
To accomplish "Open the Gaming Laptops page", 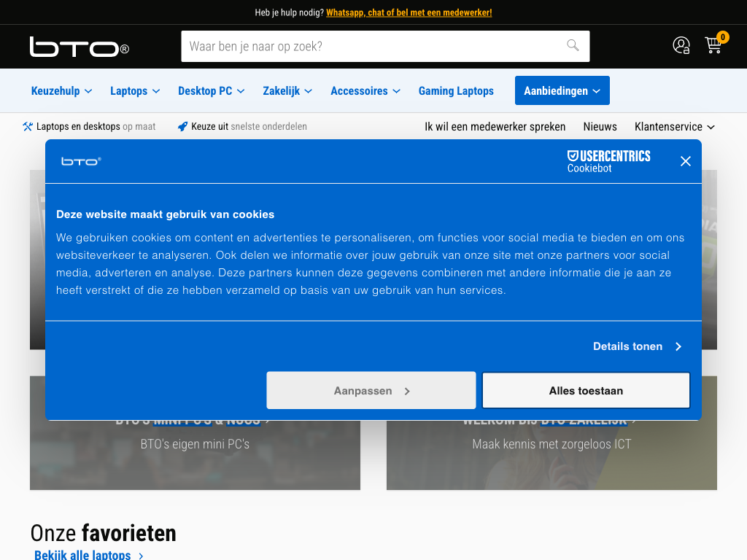I will click(x=456, y=91).
